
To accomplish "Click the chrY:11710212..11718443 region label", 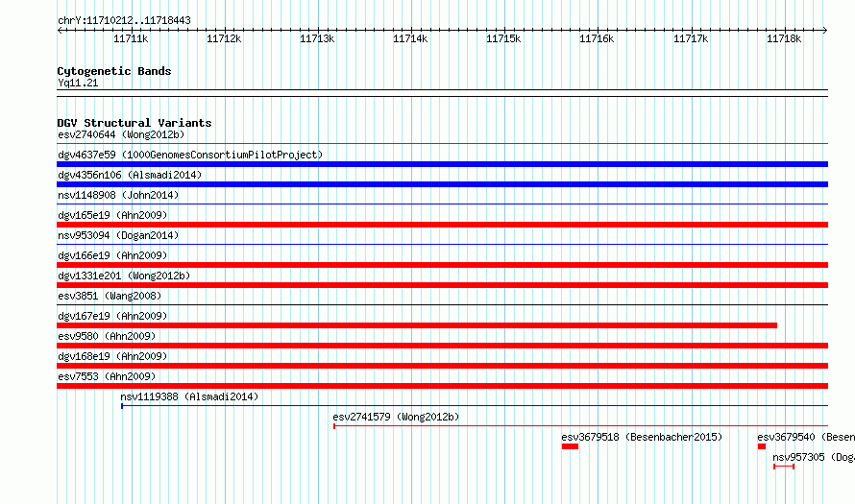I will pos(124,20).
